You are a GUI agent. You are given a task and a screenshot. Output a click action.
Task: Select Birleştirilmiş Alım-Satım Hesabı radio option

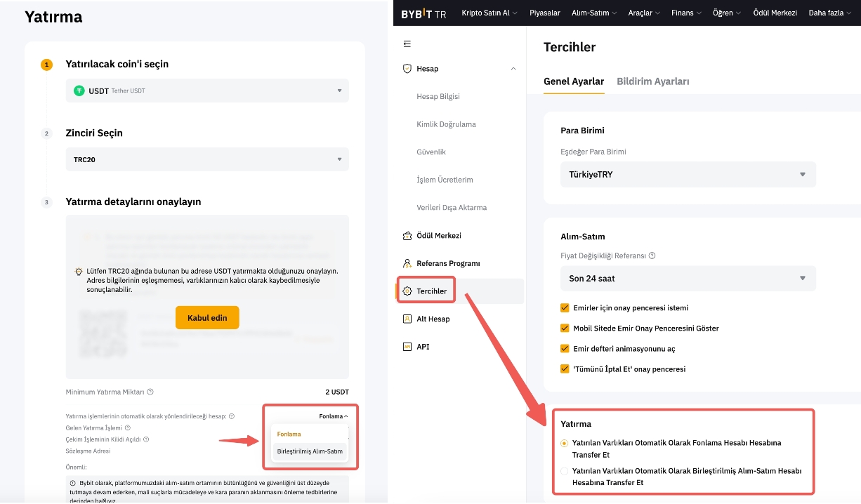(565, 471)
